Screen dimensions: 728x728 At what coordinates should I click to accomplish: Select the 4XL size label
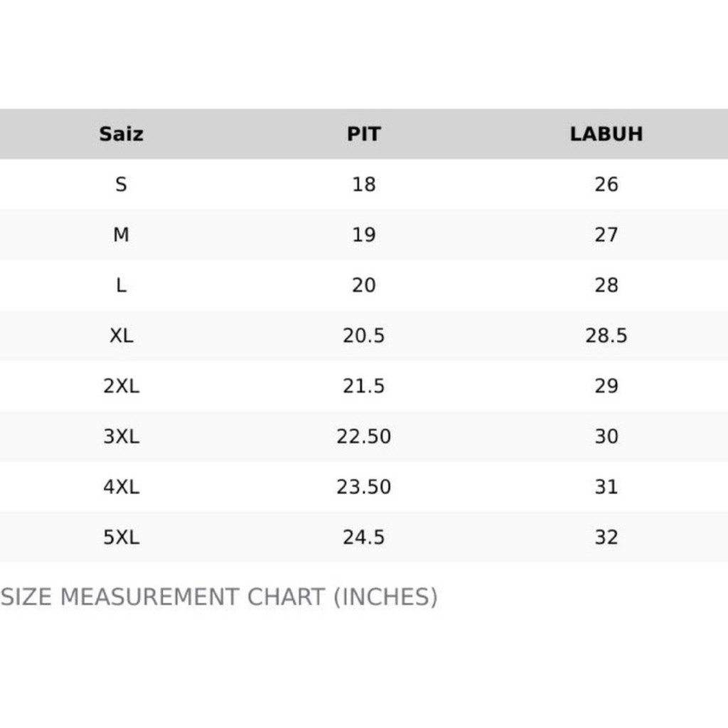121,487
